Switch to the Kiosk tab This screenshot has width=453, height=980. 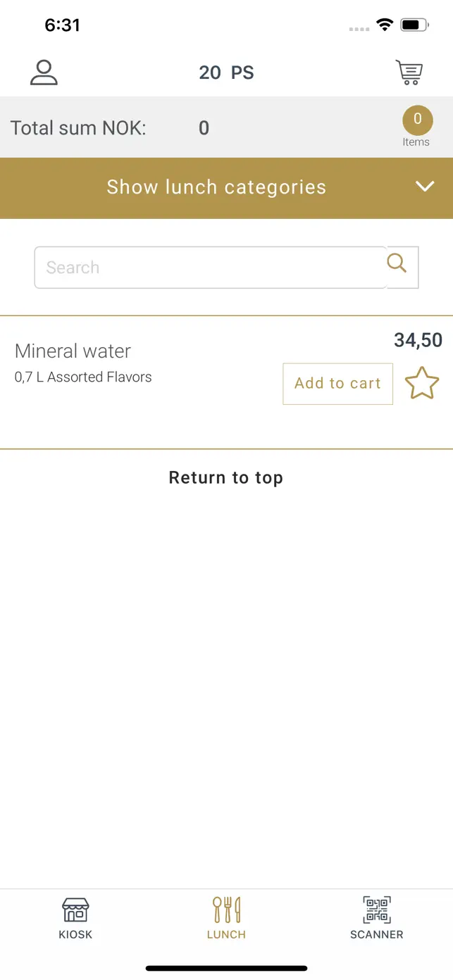point(75,918)
